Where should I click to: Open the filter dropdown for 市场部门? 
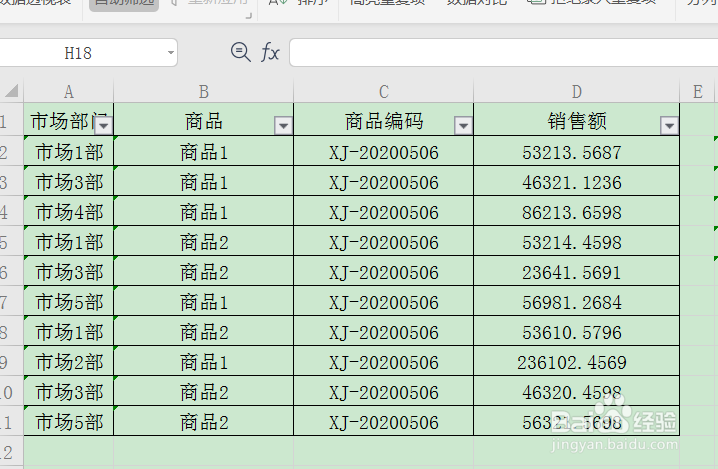point(103,125)
